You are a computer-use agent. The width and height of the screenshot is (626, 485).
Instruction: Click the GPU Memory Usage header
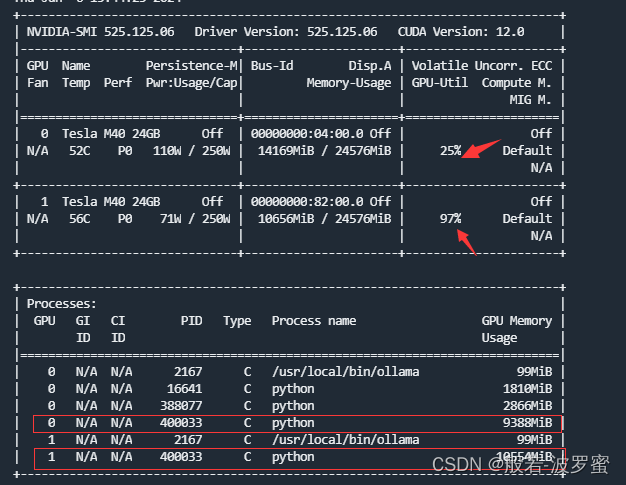coord(517,329)
